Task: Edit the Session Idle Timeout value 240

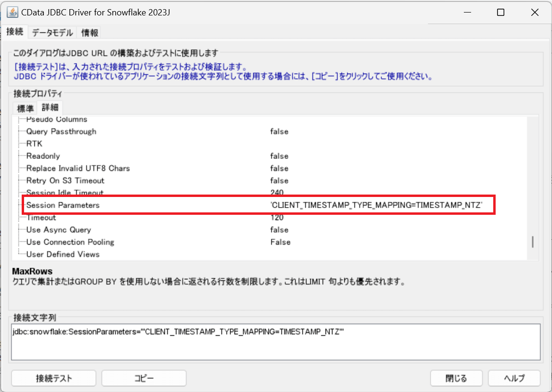Action: coord(277,192)
